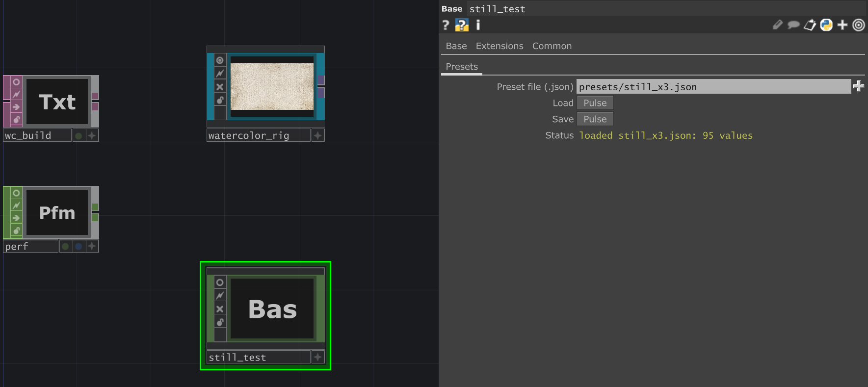
Task: Switch to the Base parameter tab
Action: tap(456, 46)
